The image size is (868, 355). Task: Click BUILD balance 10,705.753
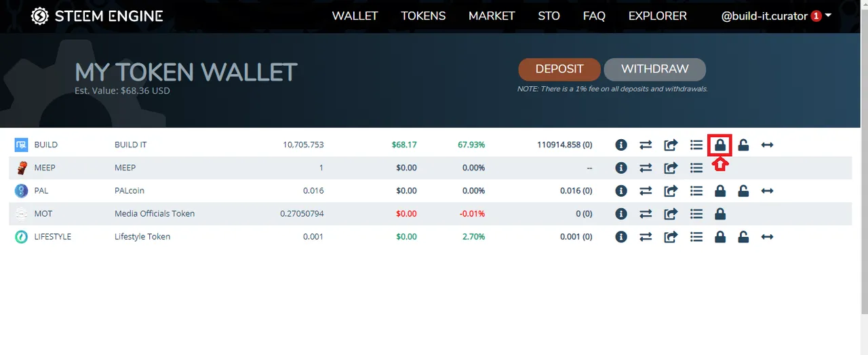click(x=303, y=145)
